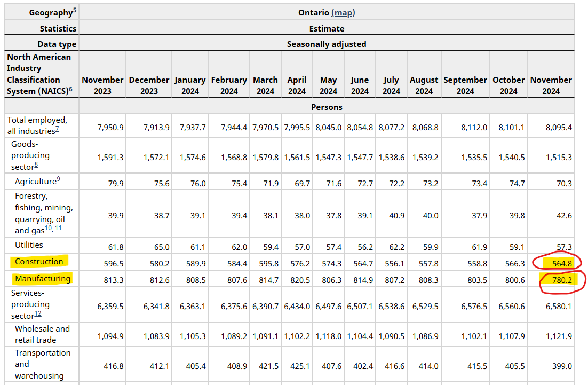
Task: Click Total employed November 2023 value 7,950.9
Action: (x=110, y=128)
